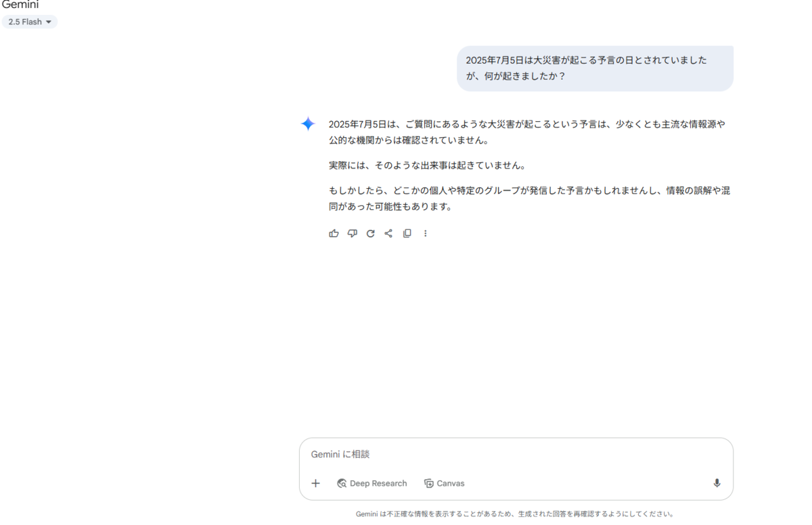Open Canvas tool button
The height and width of the screenshot is (525, 812).
[x=445, y=483]
